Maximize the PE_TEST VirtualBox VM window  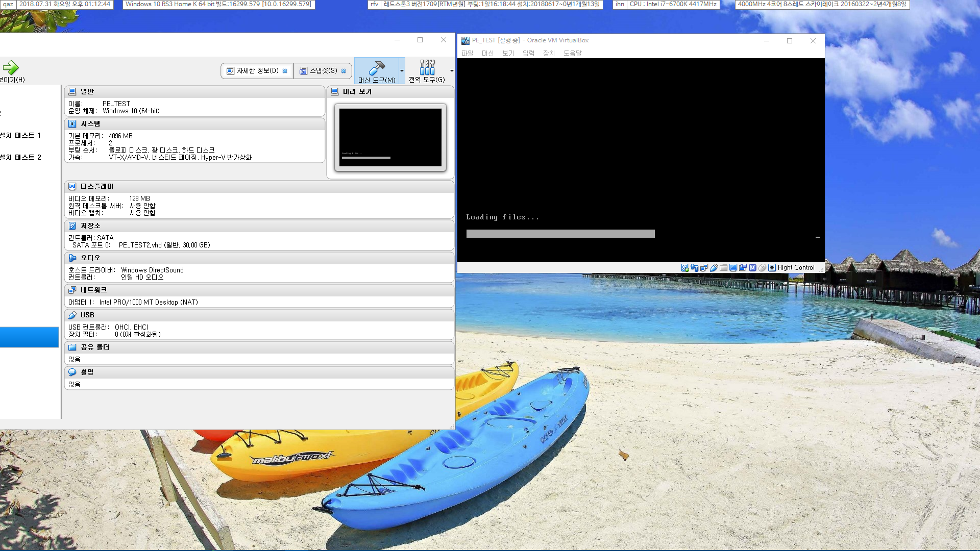click(790, 41)
